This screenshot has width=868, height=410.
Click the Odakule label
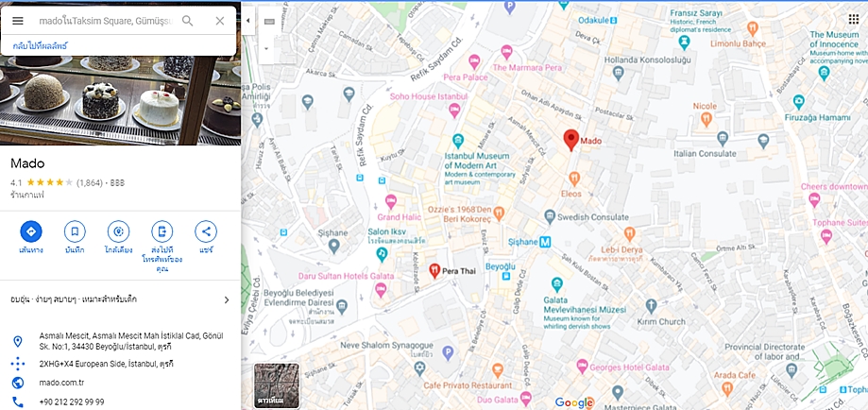[593, 20]
